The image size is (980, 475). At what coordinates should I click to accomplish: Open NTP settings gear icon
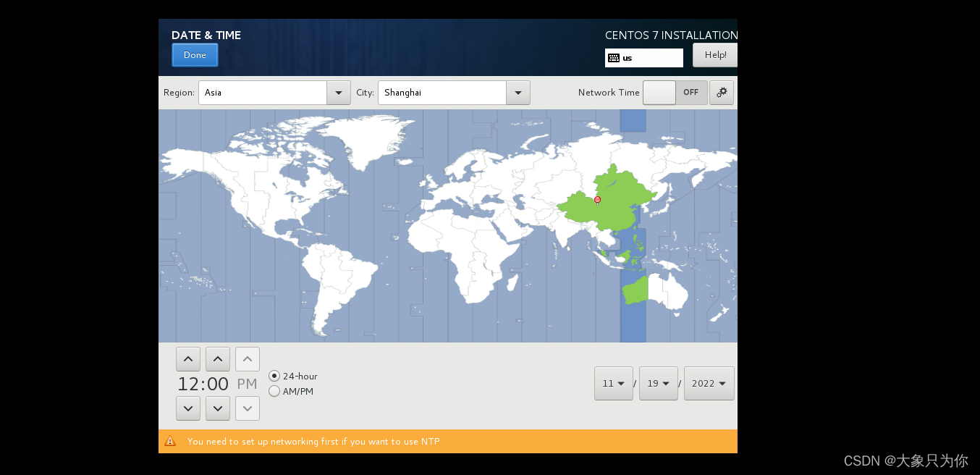coord(722,93)
